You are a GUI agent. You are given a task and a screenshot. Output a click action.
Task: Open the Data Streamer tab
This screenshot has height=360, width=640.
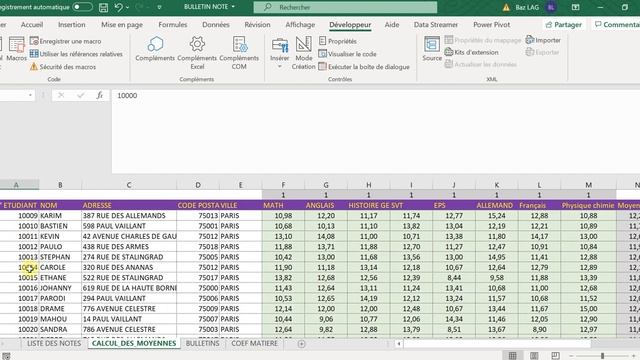pos(436,24)
